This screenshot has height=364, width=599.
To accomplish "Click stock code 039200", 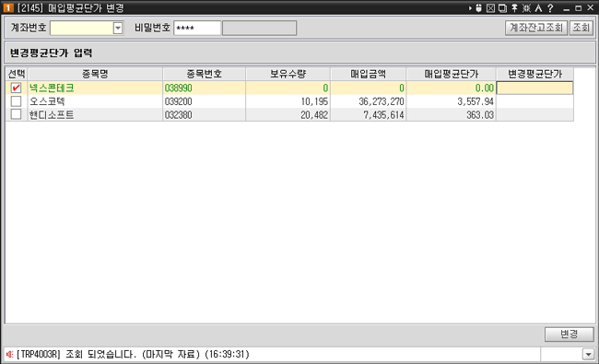I will 179,101.
